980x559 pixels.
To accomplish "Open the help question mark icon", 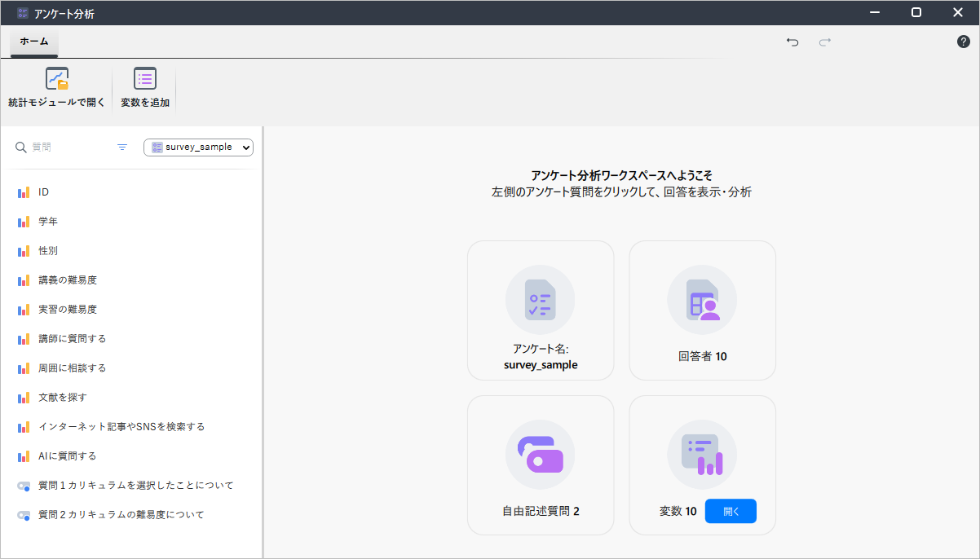I will tap(963, 42).
